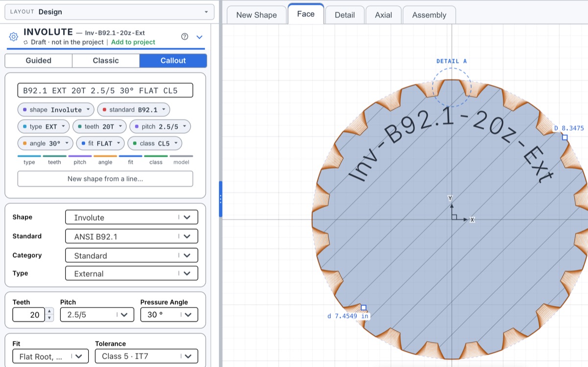Open the Standard ANSI B92.1 combo box
This screenshot has width=588, height=367.
tap(131, 237)
